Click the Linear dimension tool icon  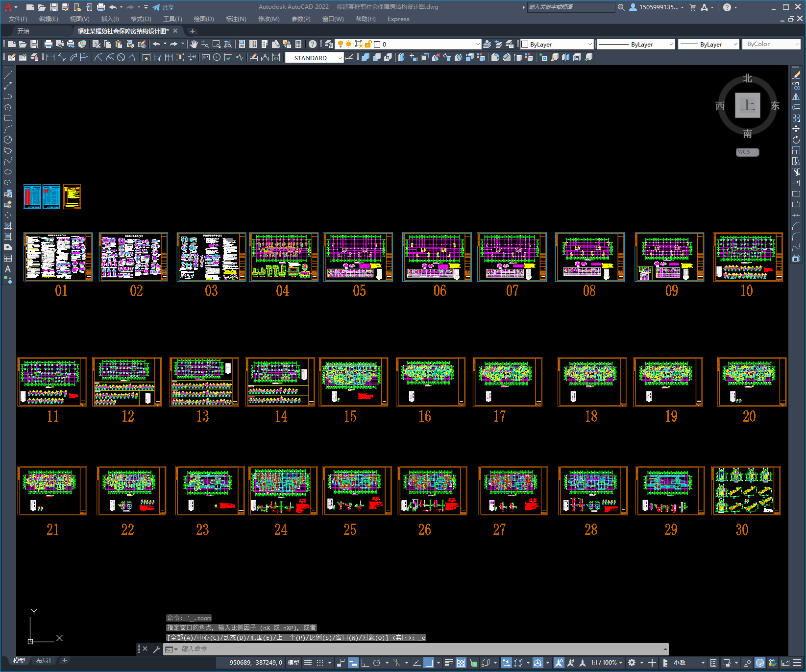[50, 57]
